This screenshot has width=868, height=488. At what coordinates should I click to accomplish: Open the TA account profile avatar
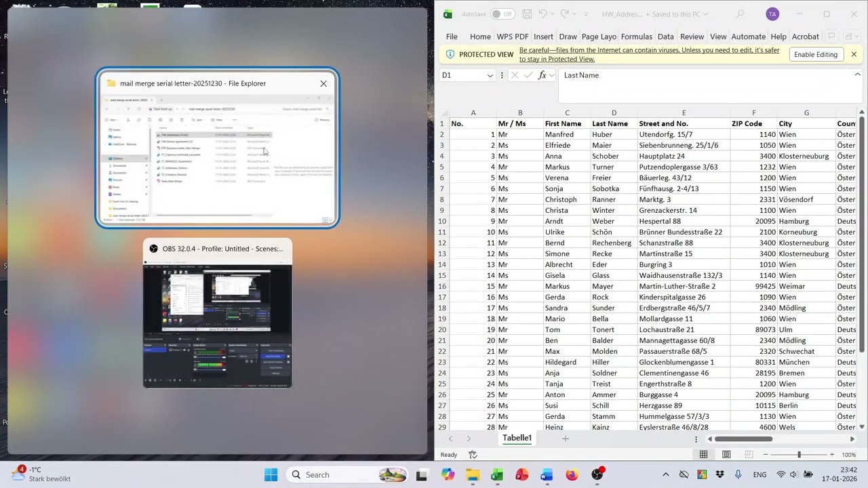pyautogui.click(x=772, y=14)
